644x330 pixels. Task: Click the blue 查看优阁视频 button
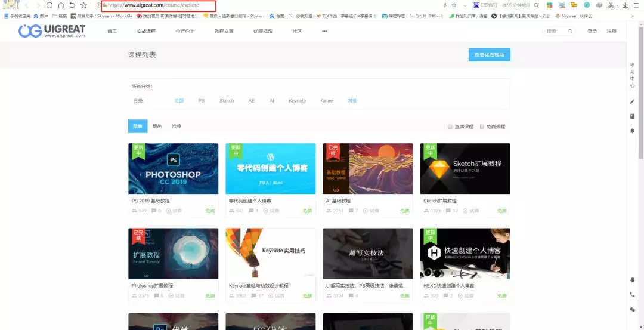click(x=489, y=55)
